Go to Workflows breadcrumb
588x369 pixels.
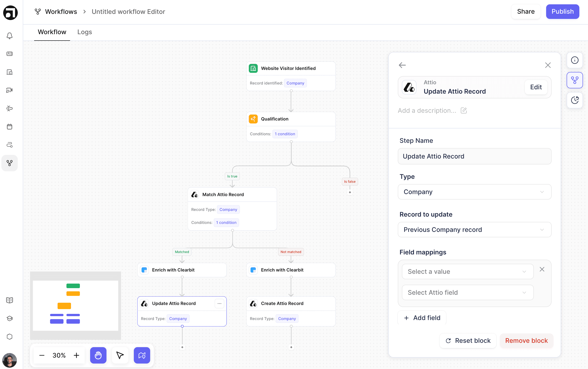(x=61, y=11)
